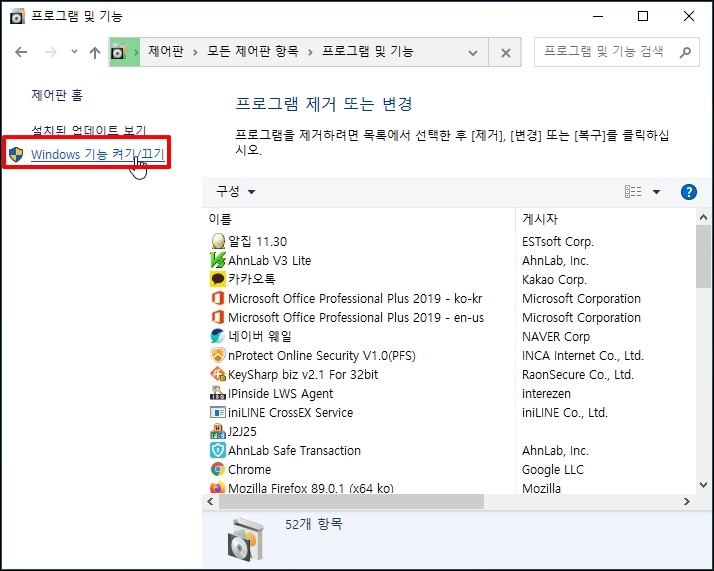
Task: Click the Google LLC publisher cell
Action: click(x=553, y=469)
